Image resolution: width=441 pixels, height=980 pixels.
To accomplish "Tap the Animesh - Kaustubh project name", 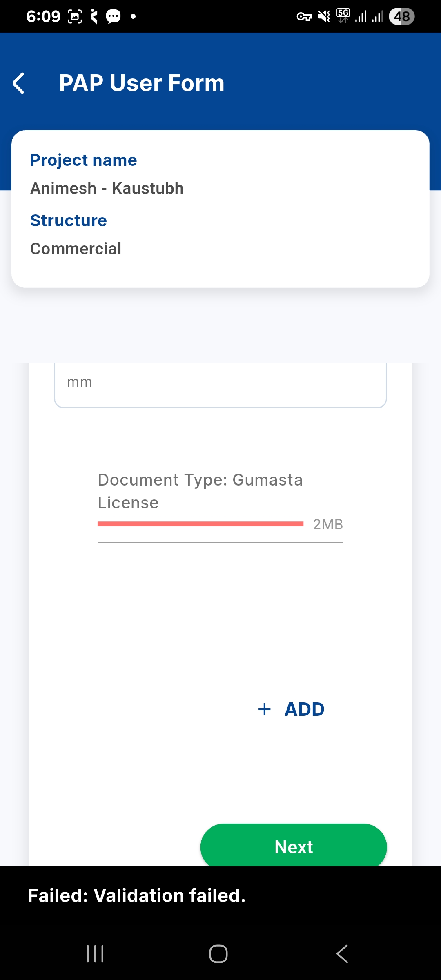I will (107, 188).
